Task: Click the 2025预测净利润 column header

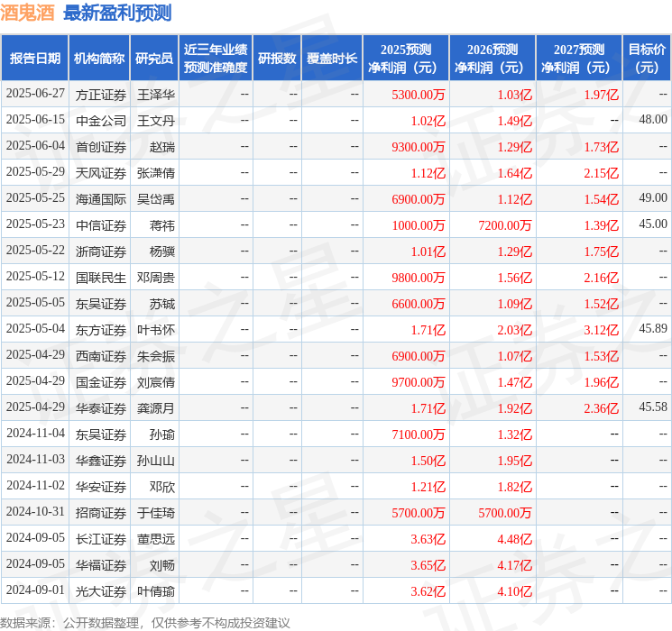Action: point(406,59)
